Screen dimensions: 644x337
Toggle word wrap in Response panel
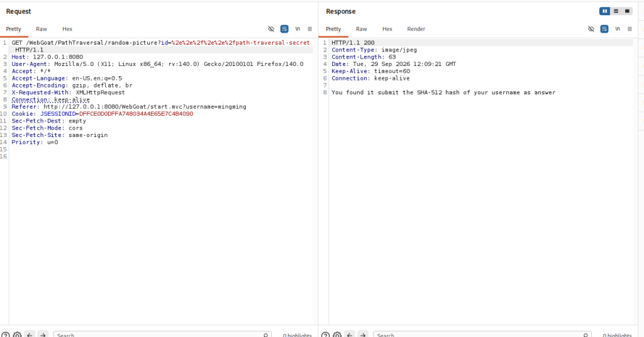point(604,29)
